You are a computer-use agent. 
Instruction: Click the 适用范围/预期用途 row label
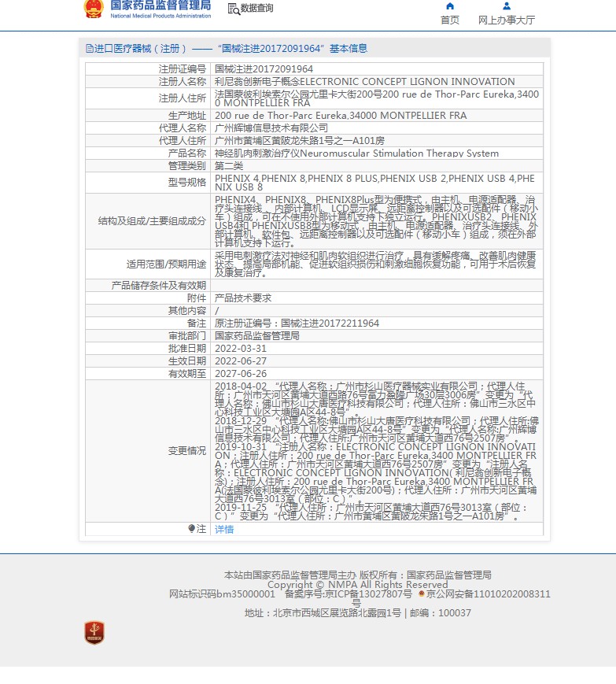tap(166, 264)
